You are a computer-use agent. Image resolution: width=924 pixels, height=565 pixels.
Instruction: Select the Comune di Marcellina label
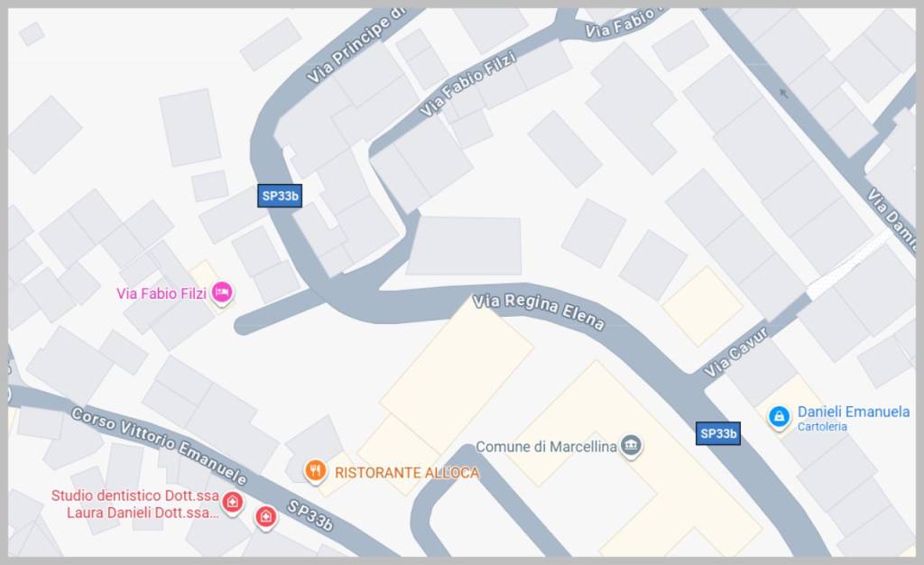point(546,447)
